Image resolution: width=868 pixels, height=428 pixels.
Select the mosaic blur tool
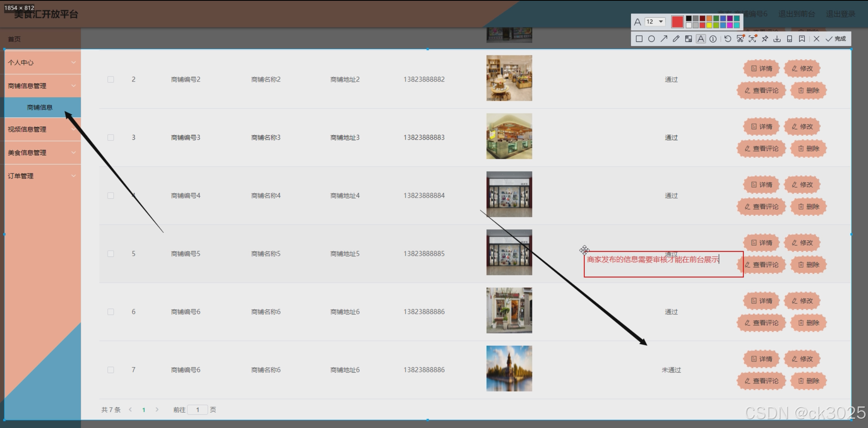pyautogui.click(x=688, y=39)
